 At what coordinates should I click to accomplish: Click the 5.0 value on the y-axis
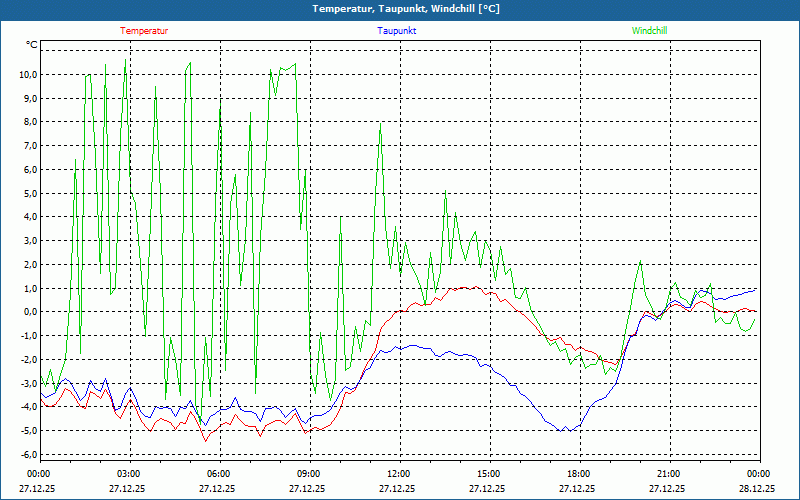tap(30, 193)
